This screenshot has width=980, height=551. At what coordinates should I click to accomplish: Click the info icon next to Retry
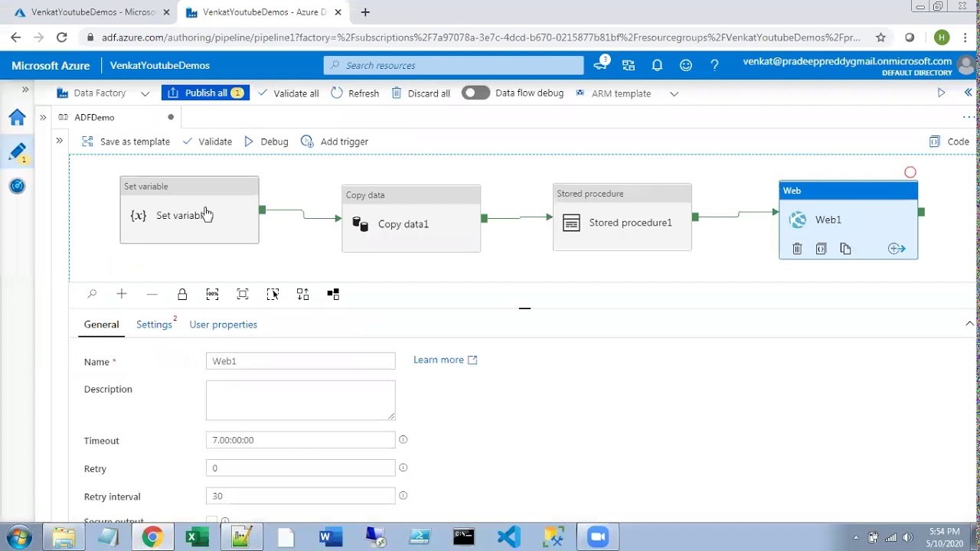point(403,468)
